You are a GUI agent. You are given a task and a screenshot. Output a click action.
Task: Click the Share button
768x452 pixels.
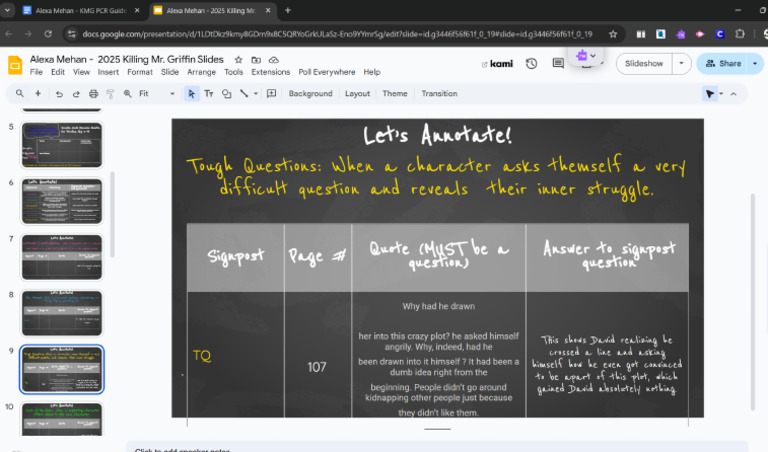pos(723,64)
